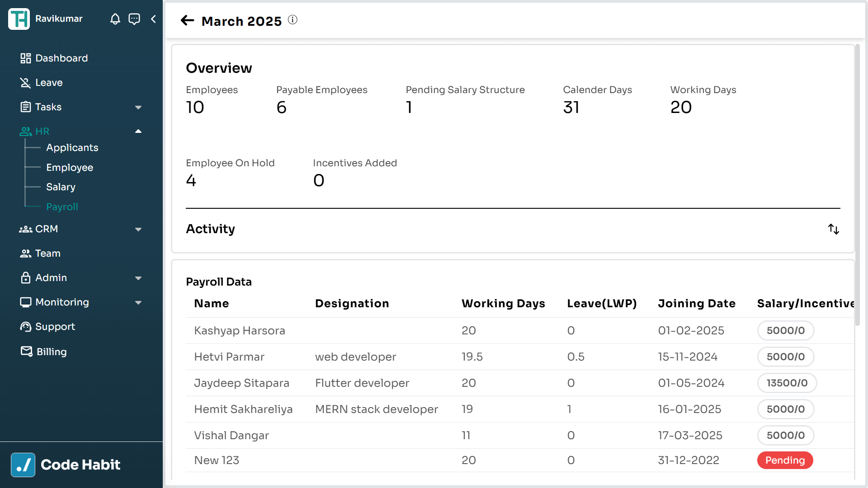Click the Joining Date column header
This screenshot has height=488, width=868.
click(x=697, y=304)
